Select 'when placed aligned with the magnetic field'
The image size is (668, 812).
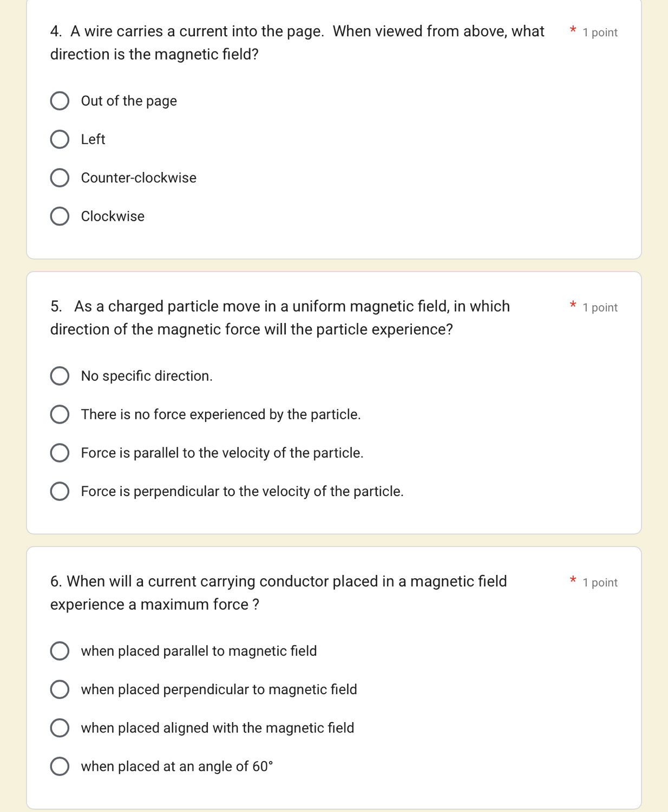coord(60,728)
